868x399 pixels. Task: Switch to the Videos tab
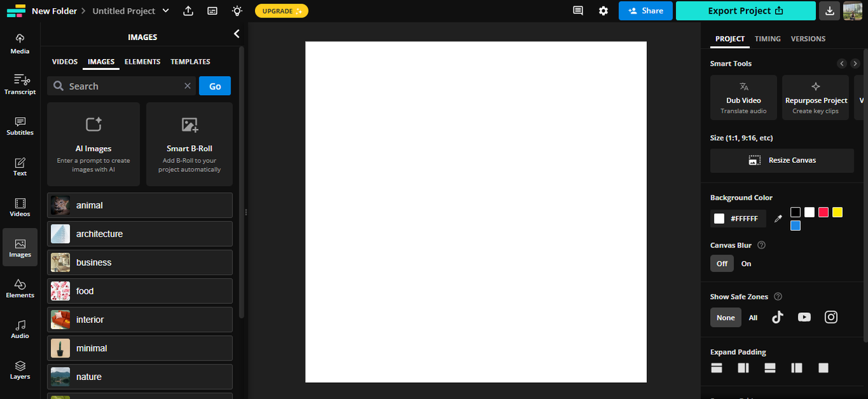pos(65,62)
